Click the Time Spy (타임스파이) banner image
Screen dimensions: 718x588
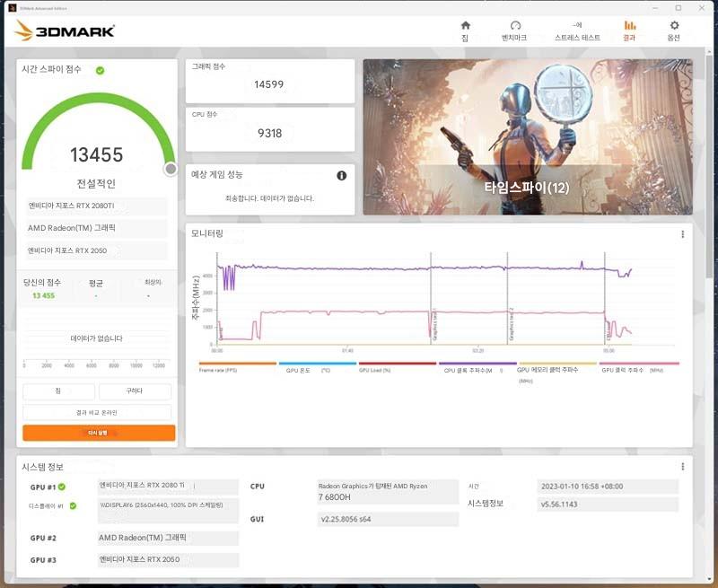point(527,136)
